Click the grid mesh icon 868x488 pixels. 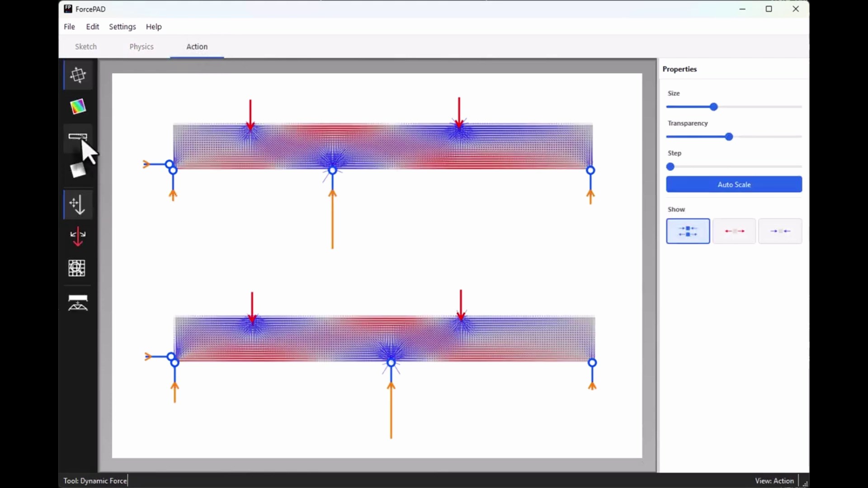point(77,268)
